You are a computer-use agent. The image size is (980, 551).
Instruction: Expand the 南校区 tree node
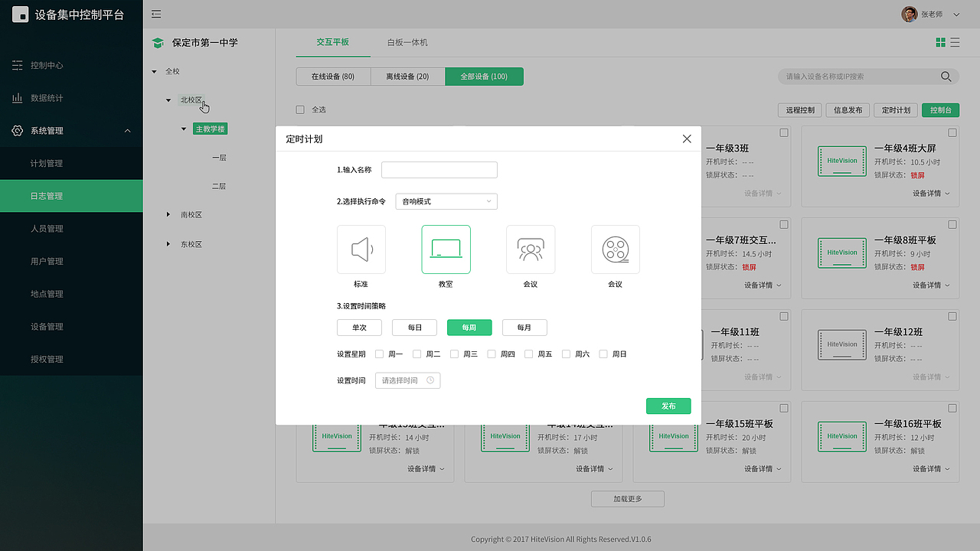(x=169, y=214)
